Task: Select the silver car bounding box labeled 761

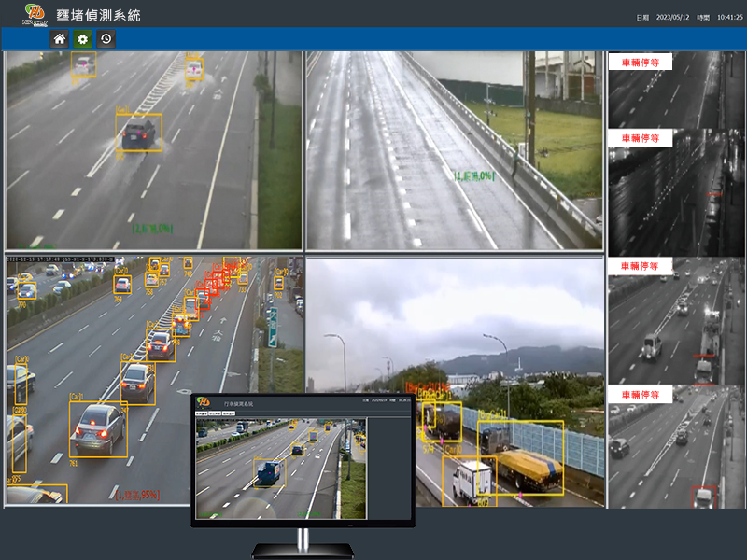Action: click(98, 428)
